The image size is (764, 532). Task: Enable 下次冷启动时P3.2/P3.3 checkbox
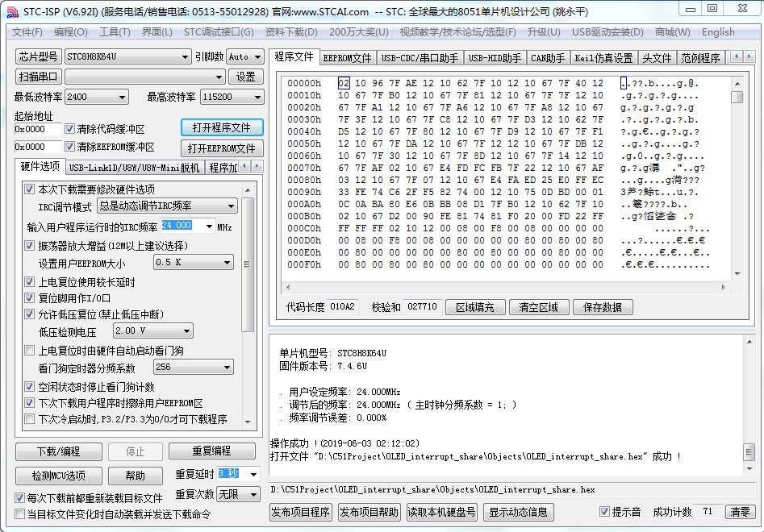(29, 419)
